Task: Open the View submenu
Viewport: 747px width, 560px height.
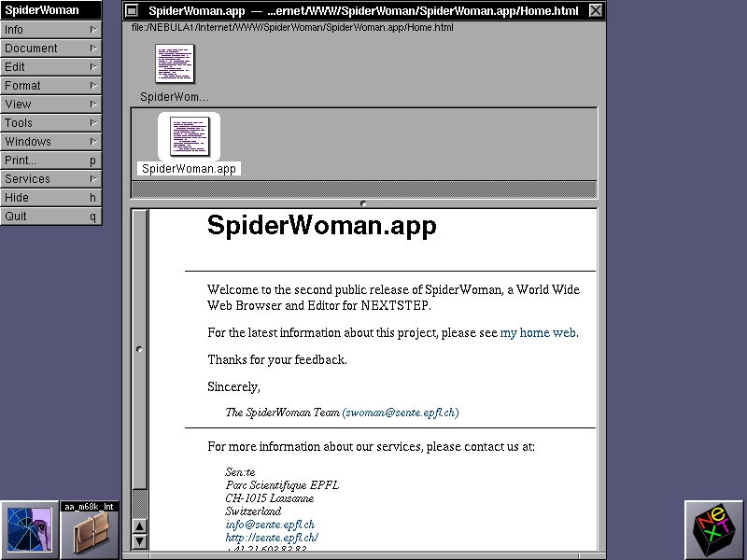Action: pyautogui.click(x=51, y=104)
